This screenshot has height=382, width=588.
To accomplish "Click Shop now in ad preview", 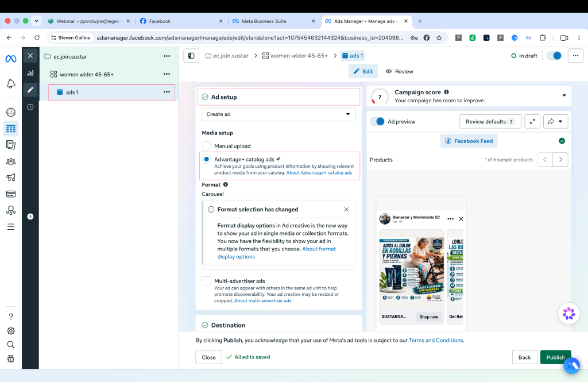I will [x=428, y=317].
